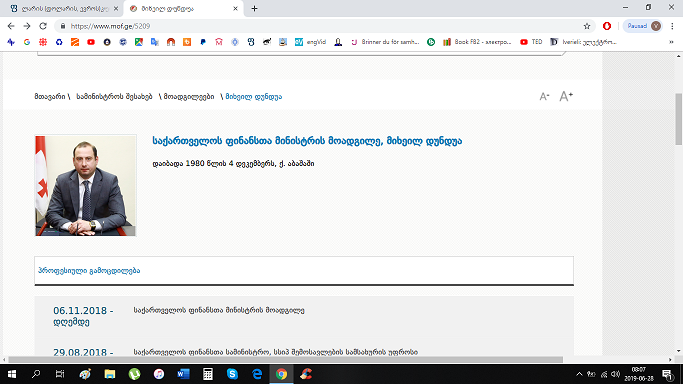The height and width of the screenshot is (384, 683).
Task: Reload the mof.ge page
Action: pos(43,26)
